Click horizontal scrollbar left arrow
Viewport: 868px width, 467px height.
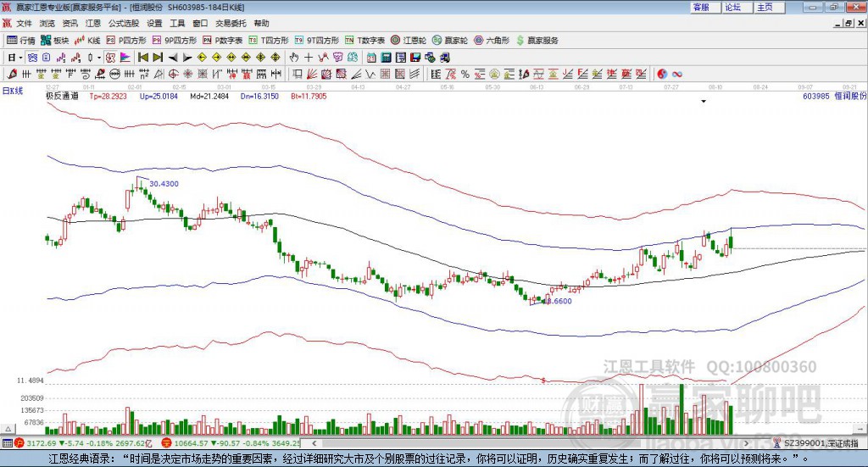(314, 443)
